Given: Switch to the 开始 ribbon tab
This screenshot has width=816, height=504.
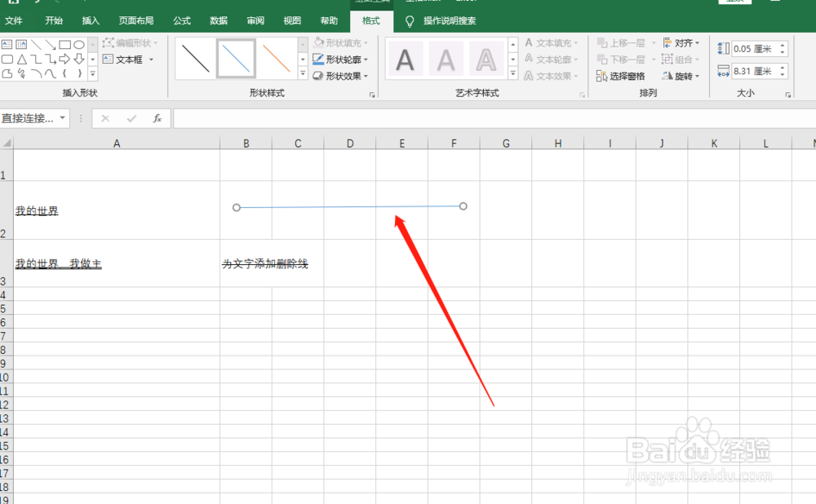Looking at the screenshot, I should (53, 20).
